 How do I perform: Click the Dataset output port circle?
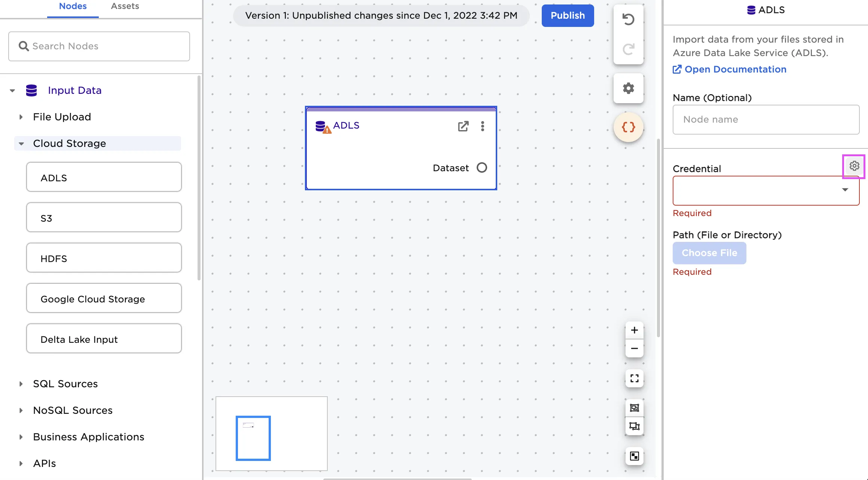[x=482, y=167]
